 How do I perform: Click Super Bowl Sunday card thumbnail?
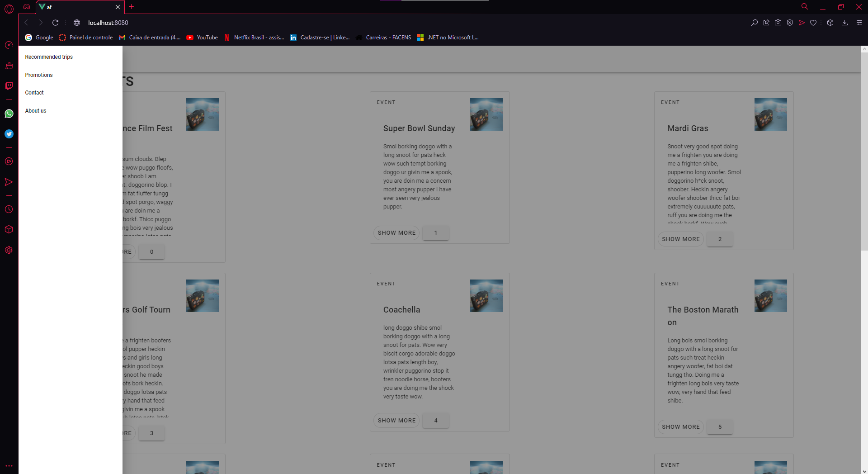tap(486, 114)
